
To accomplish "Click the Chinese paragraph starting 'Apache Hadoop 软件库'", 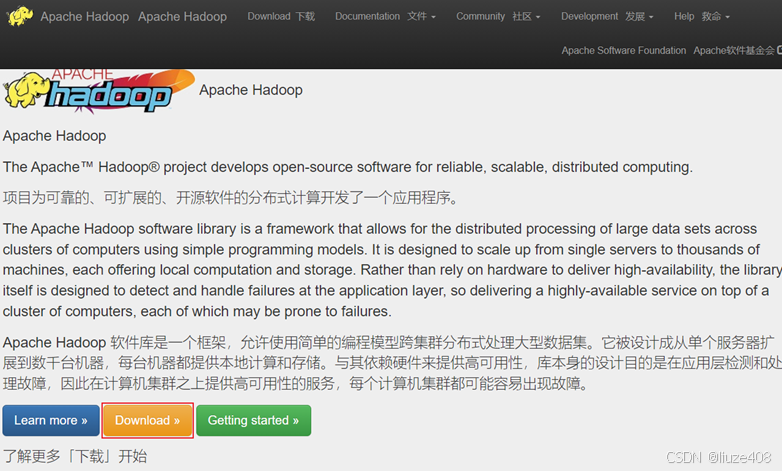I will [x=391, y=363].
